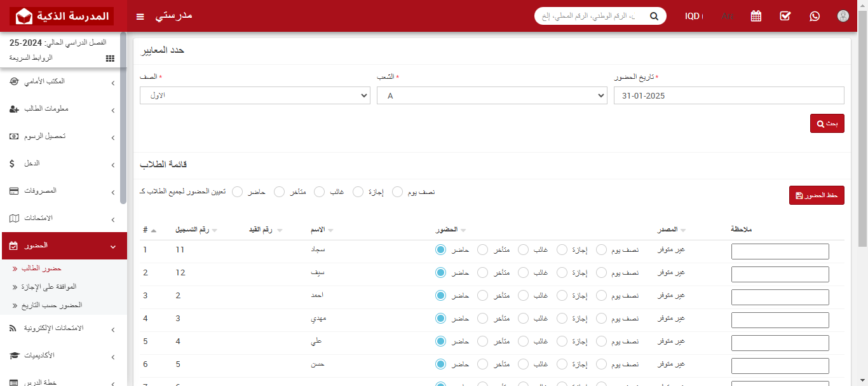Open the calendar icon in the top bar
This screenshot has height=386, width=868.
(x=756, y=16)
